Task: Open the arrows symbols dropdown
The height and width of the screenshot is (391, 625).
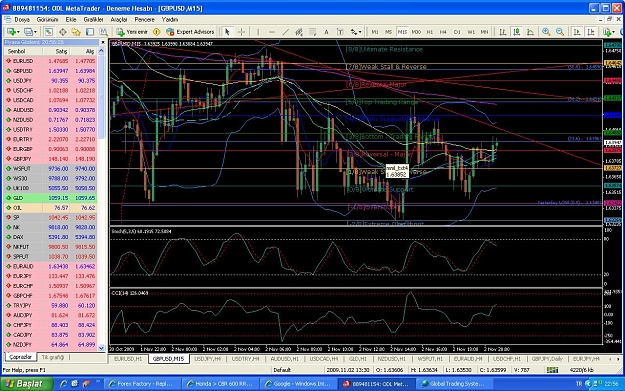Action: coord(356,32)
